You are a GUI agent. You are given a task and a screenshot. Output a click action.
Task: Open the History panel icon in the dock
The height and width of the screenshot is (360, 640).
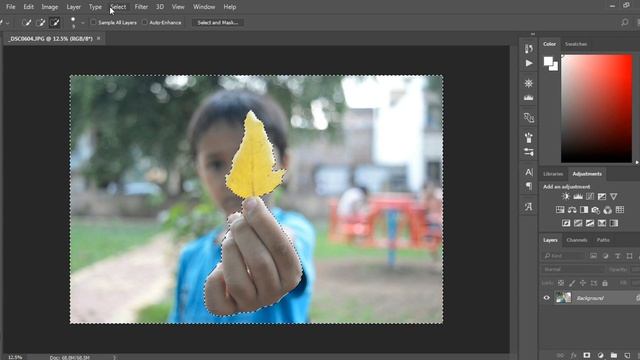[529, 49]
